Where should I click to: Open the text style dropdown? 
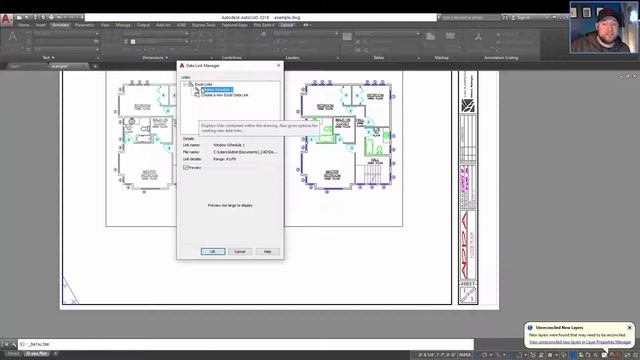click(97, 33)
